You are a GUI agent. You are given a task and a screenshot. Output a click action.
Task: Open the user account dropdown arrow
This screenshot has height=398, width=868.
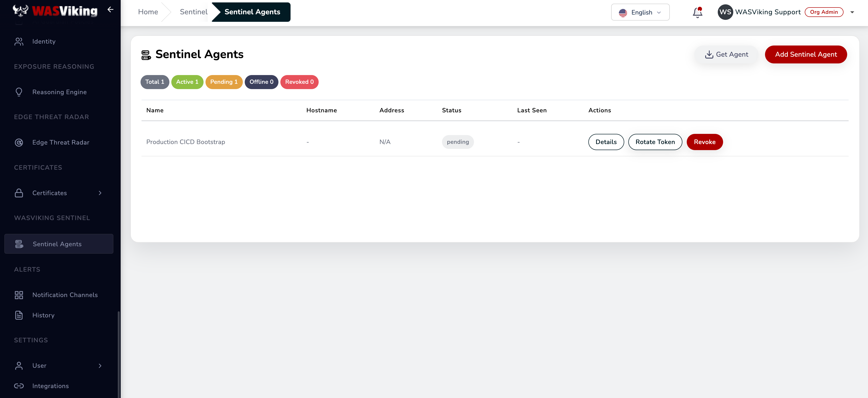[x=852, y=12]
